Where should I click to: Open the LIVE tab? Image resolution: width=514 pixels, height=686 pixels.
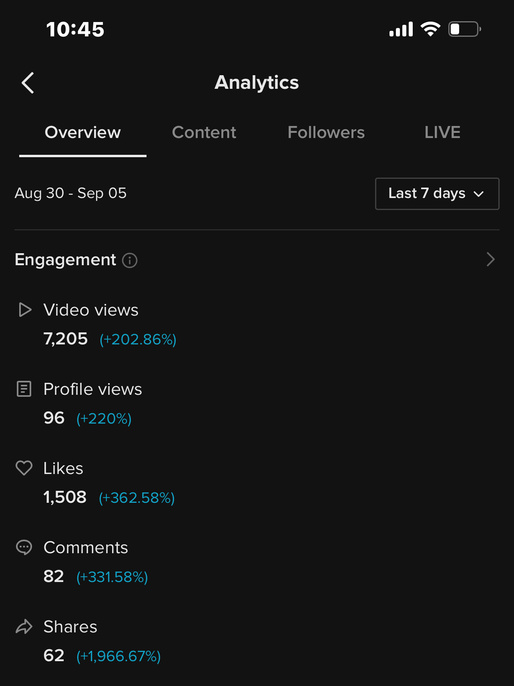442,132
